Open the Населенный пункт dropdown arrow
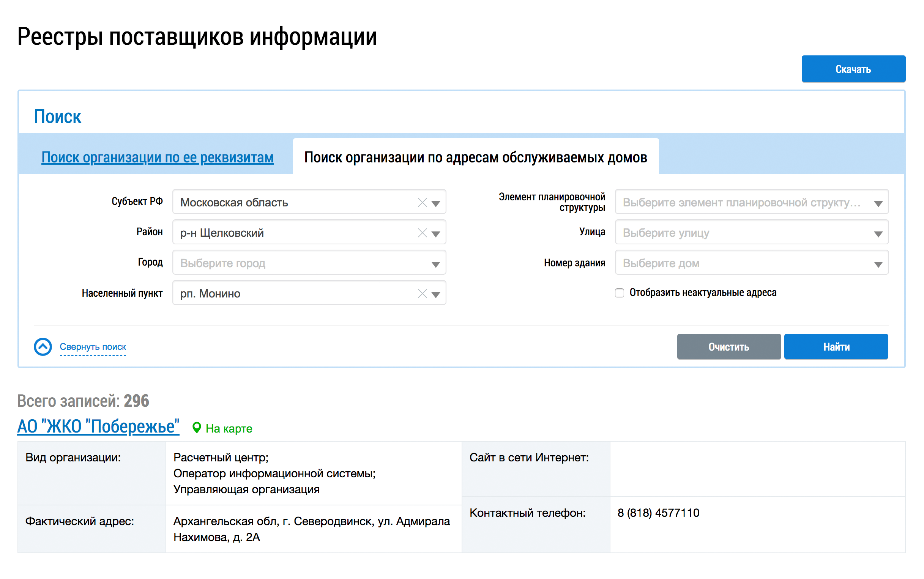 coord(435,294)
